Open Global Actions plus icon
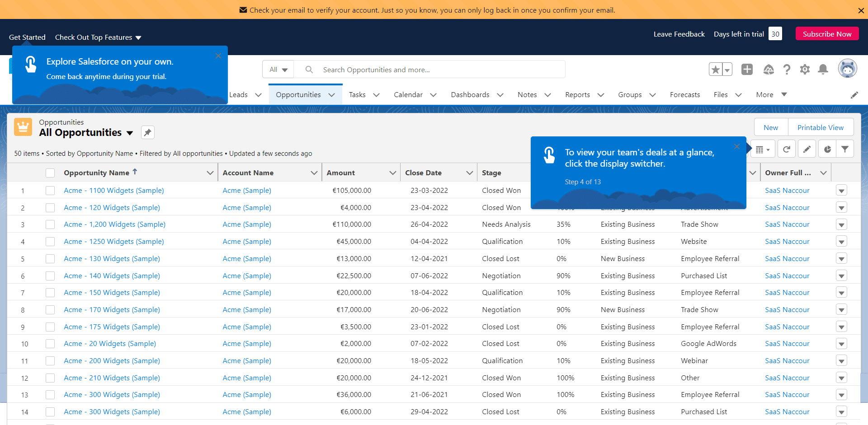This screenshot has width=868, height=425. click(x=747, y=69)
